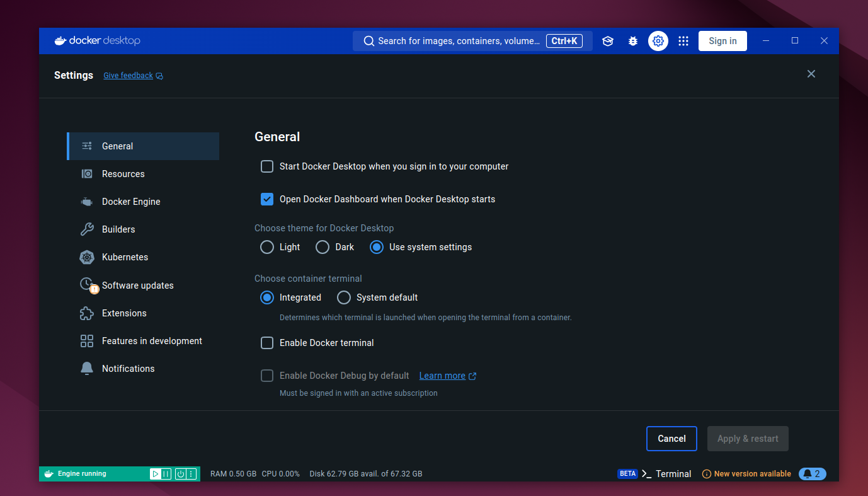Click the Settings gear icon in header
868x496 pixels.
(658, 41)
